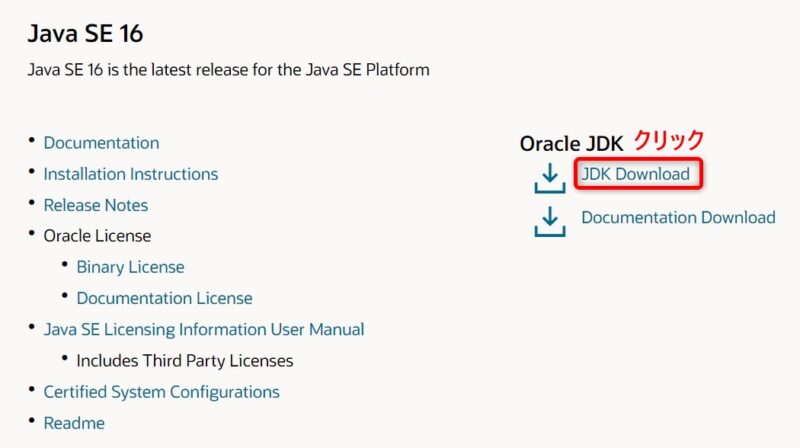Click the download icon beside JDK Download
Screen dimensions: 800x448
click(x=549, y=178)
